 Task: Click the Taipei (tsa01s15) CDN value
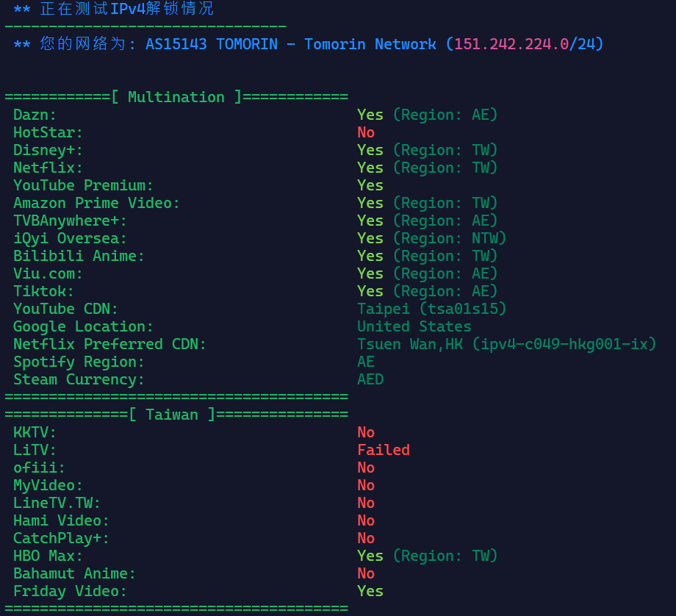click(432, 309)
